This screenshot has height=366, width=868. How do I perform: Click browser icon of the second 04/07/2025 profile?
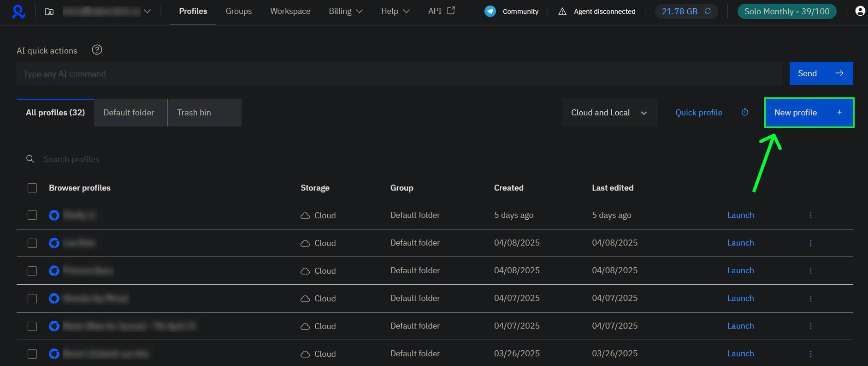click(54, 326)
